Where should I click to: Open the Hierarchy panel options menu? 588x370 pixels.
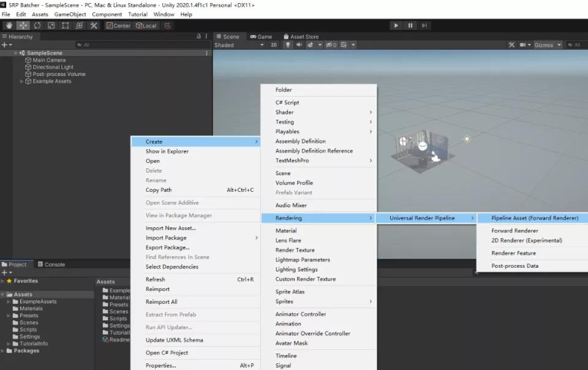pyautogui.click(x=206, y=36)
